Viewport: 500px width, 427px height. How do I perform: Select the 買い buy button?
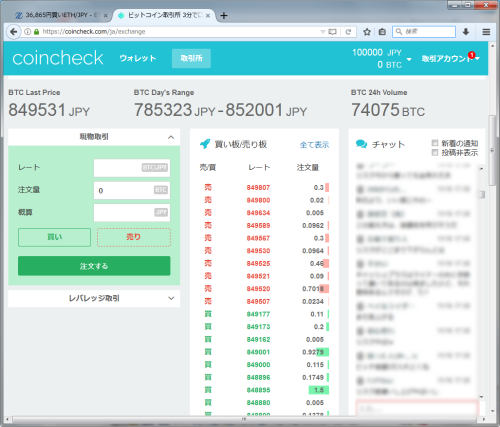(54, 237)
